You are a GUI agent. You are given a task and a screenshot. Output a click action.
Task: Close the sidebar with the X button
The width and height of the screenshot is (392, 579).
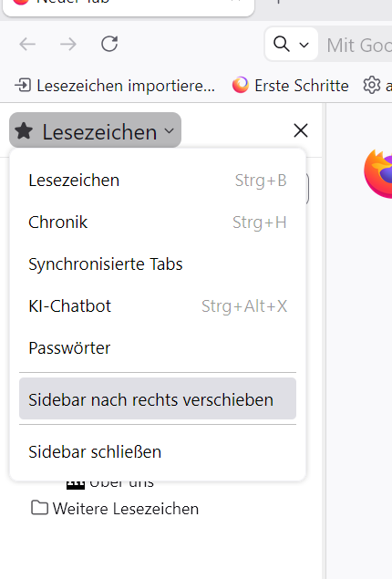301,130
